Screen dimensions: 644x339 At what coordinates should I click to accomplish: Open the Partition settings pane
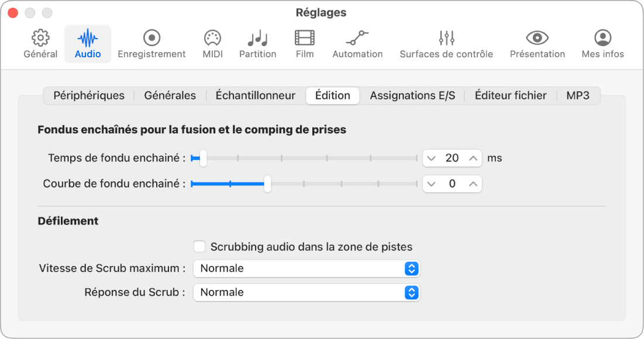tap(257, 43)
